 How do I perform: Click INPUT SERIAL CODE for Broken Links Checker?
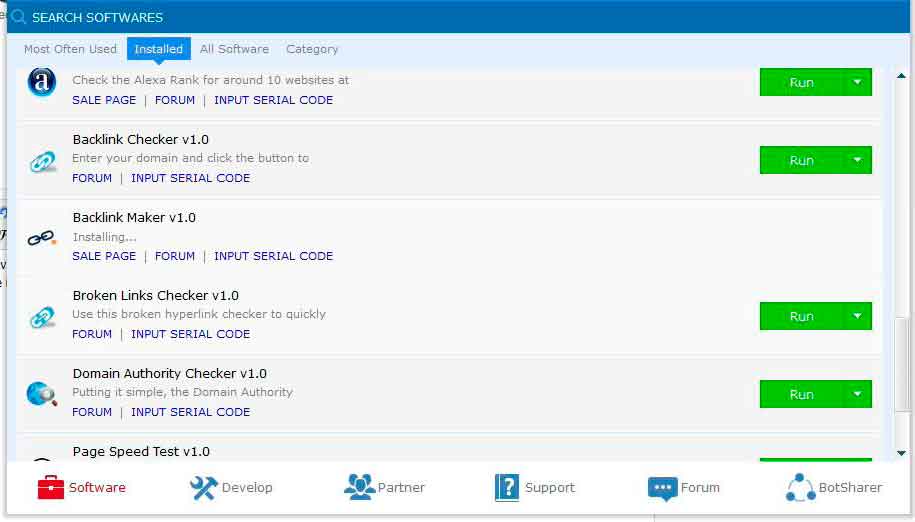[190, 334]
